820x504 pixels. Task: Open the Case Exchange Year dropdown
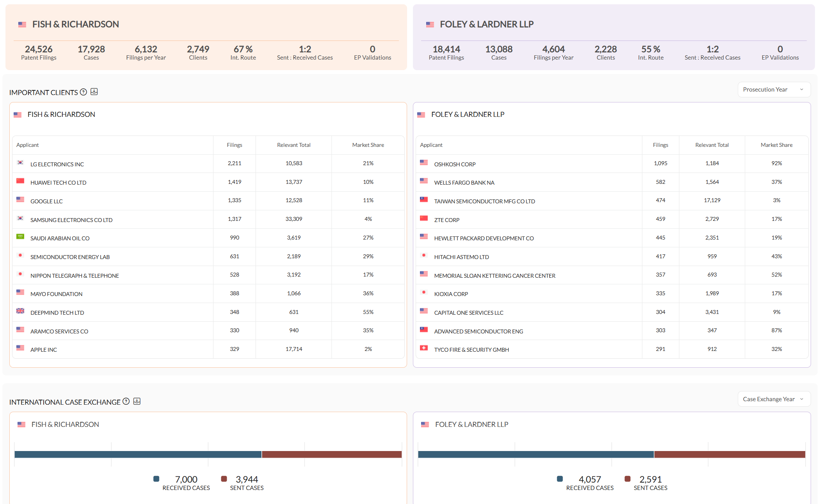point(774,399)
